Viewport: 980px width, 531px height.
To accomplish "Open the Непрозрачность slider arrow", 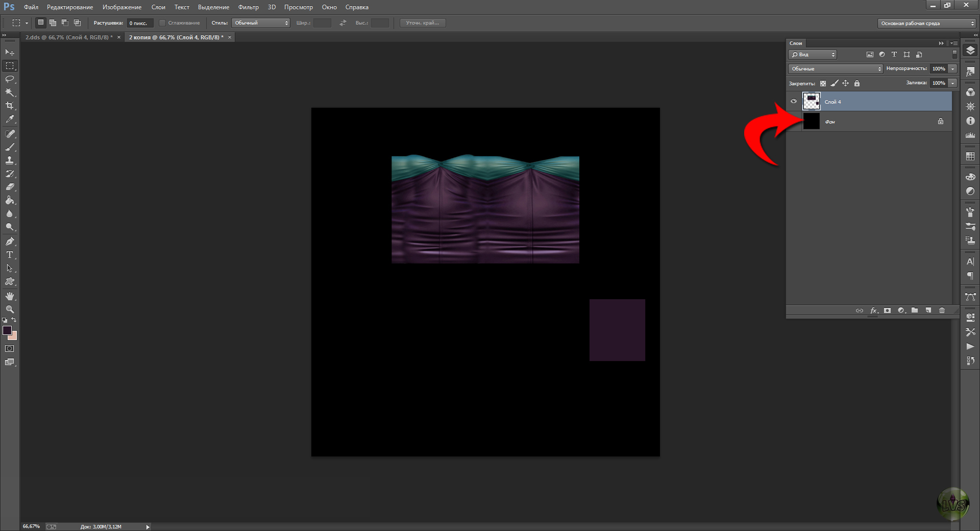I will 952,68.
